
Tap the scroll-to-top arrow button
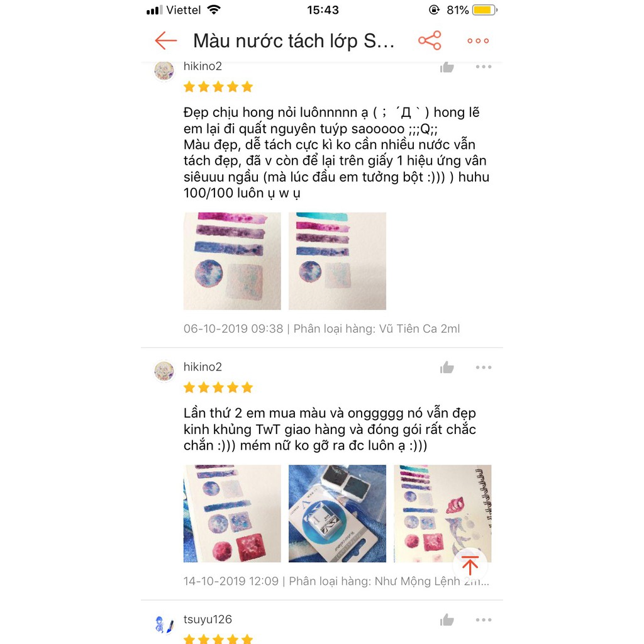tap(470, 565)
